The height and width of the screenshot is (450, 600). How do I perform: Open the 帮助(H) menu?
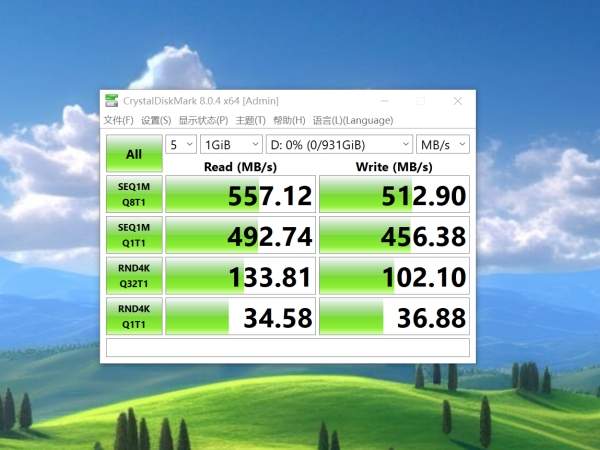pyautogui.click(x=289, y=120)
